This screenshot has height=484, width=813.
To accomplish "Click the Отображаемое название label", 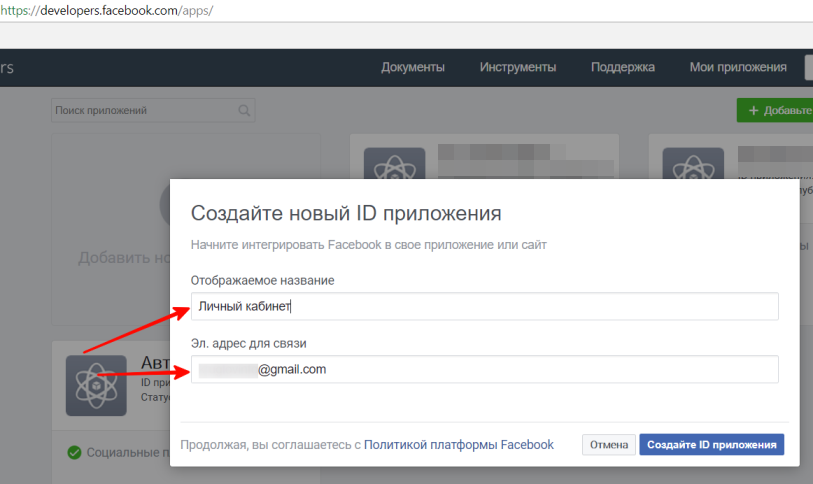I will click(262, 281).
